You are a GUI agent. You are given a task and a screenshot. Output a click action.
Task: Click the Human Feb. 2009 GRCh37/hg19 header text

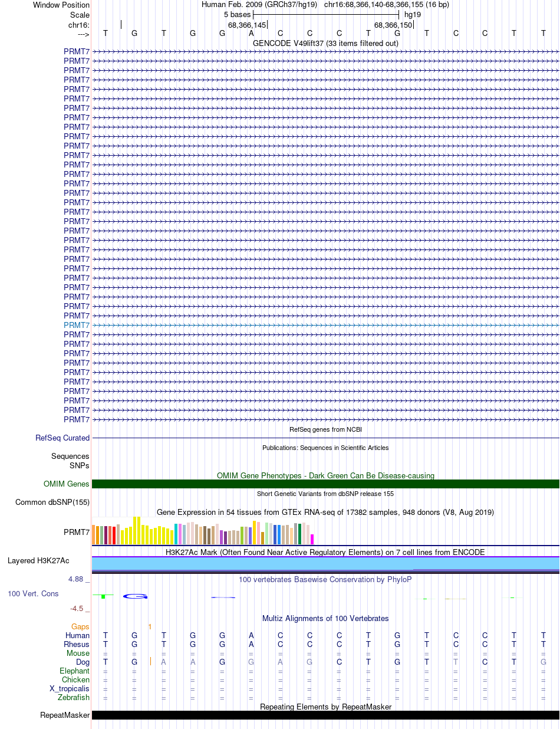point(259,5)
